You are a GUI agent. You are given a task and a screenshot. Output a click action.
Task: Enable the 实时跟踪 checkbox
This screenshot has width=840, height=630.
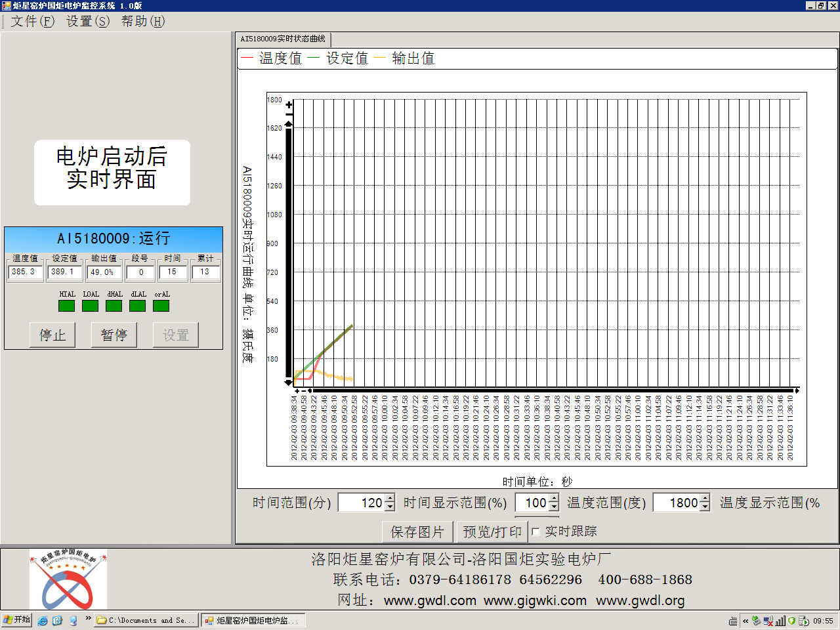pos(536,532)
